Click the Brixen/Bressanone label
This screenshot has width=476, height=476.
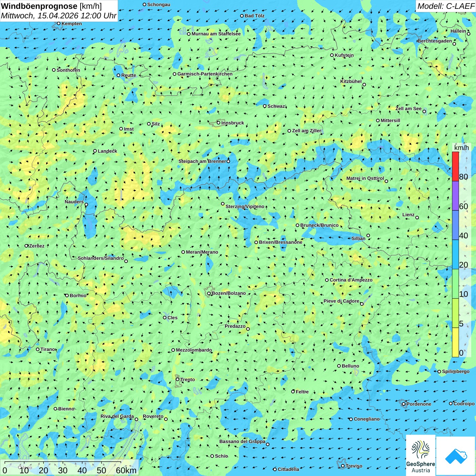tap(280, 242)
